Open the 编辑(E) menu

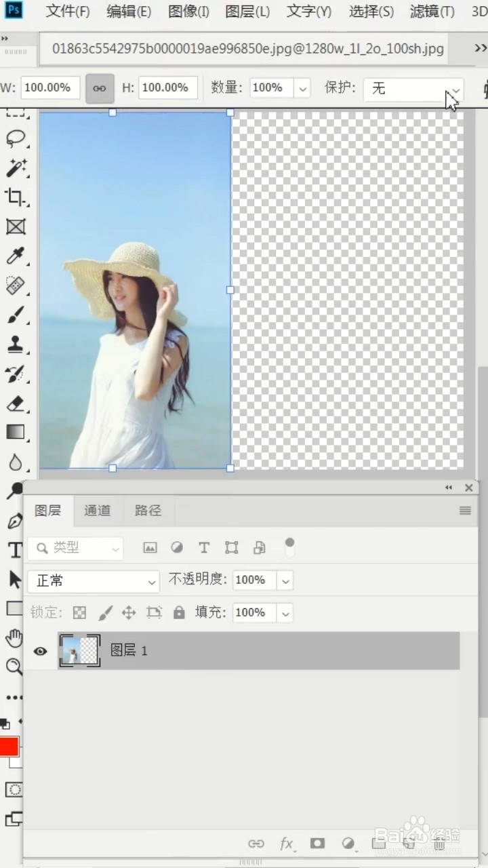point(129,12)
